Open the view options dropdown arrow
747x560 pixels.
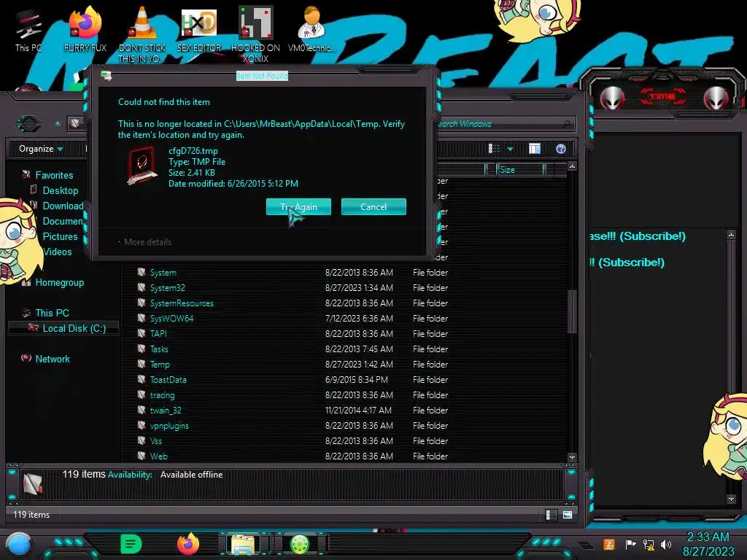[x=510, y=149]
